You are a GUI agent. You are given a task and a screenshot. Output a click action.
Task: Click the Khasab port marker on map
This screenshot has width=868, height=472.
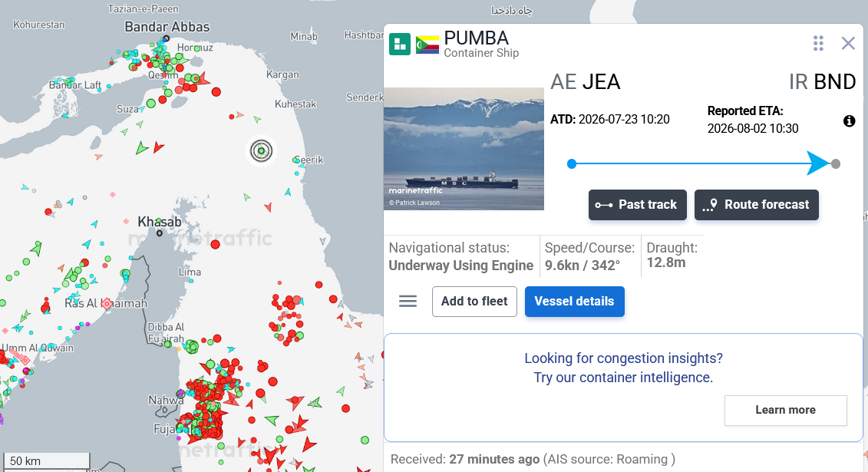(160, 233)
